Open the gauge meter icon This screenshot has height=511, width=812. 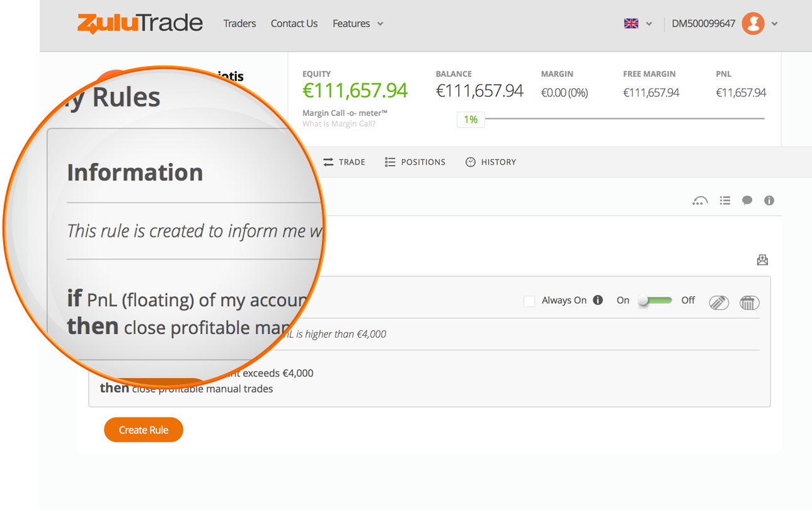point(700,201)
